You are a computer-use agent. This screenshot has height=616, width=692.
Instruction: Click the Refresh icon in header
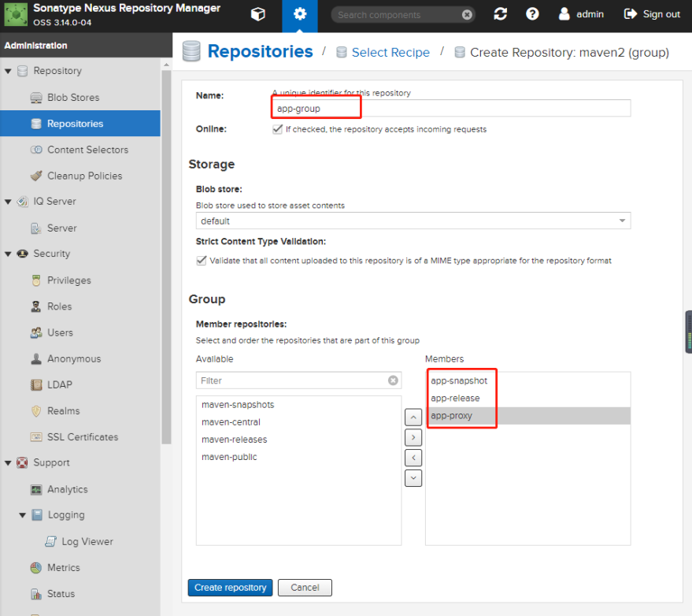click(501, 14)
